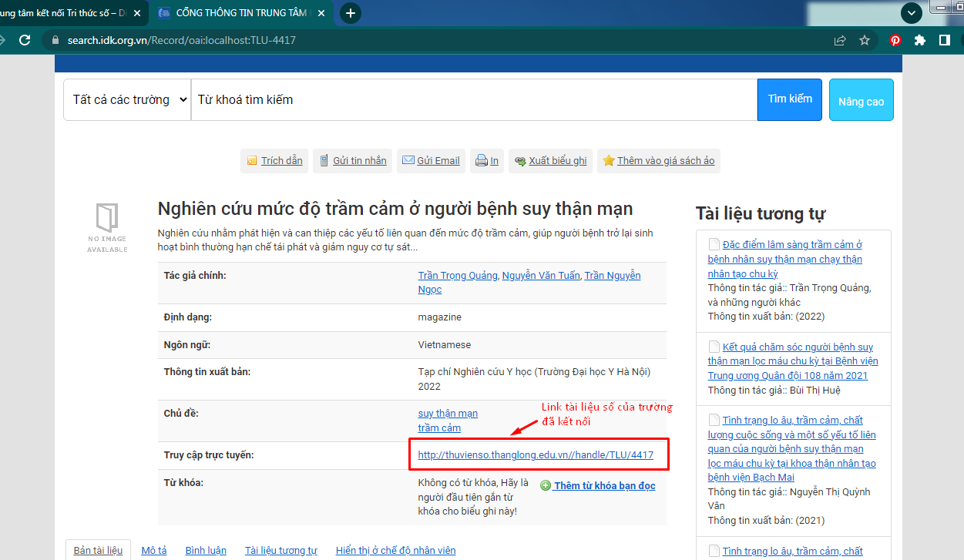
Task: View site security lock information
Action: [x=54, y=40]
